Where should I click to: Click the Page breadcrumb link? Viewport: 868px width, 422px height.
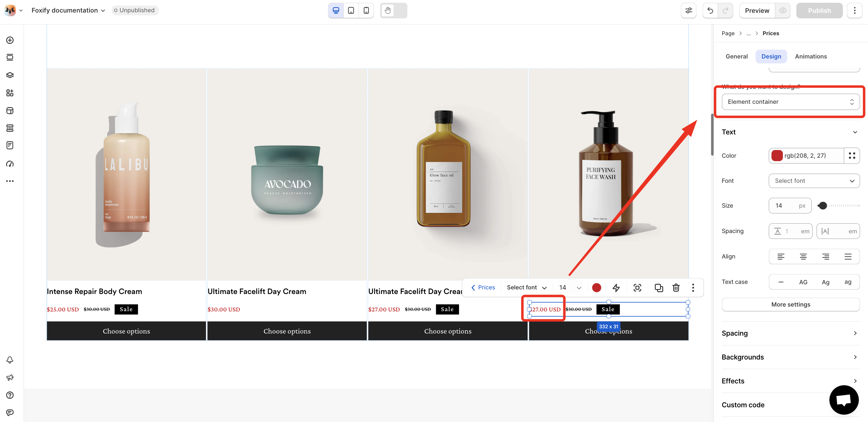(x=728, y=33)
